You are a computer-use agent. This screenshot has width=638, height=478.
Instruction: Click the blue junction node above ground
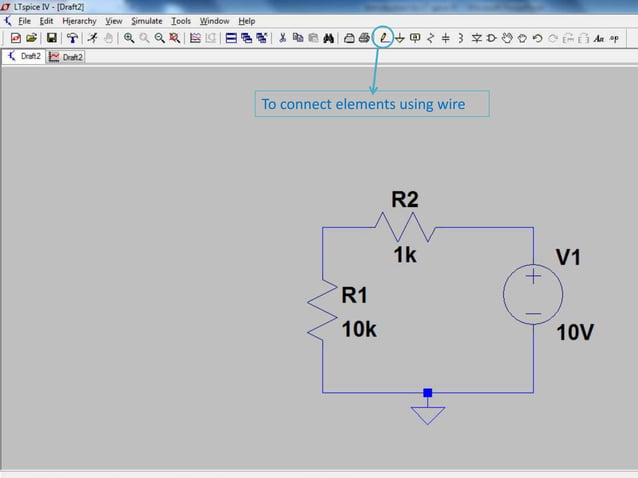[428, 393]
